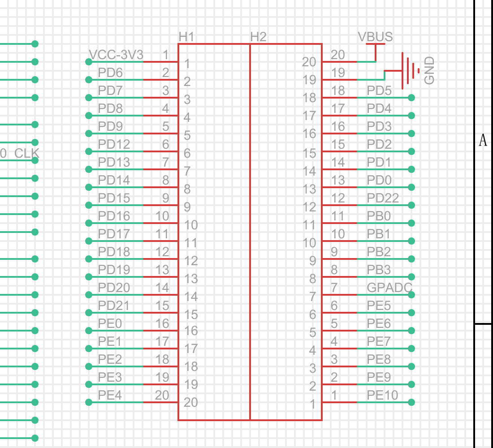Select the PD6 net label
This screenshot has width=493, height=448.
[x=110, y=73]
